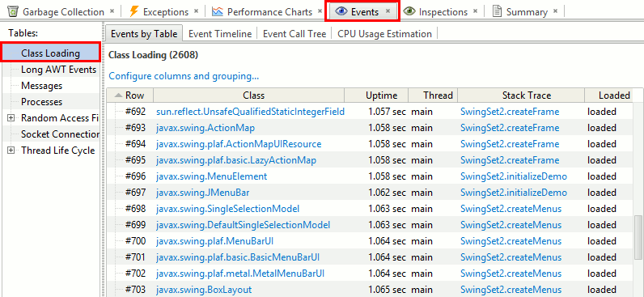
Task: Close the Exceptions tab
Action: coord(196,11)
